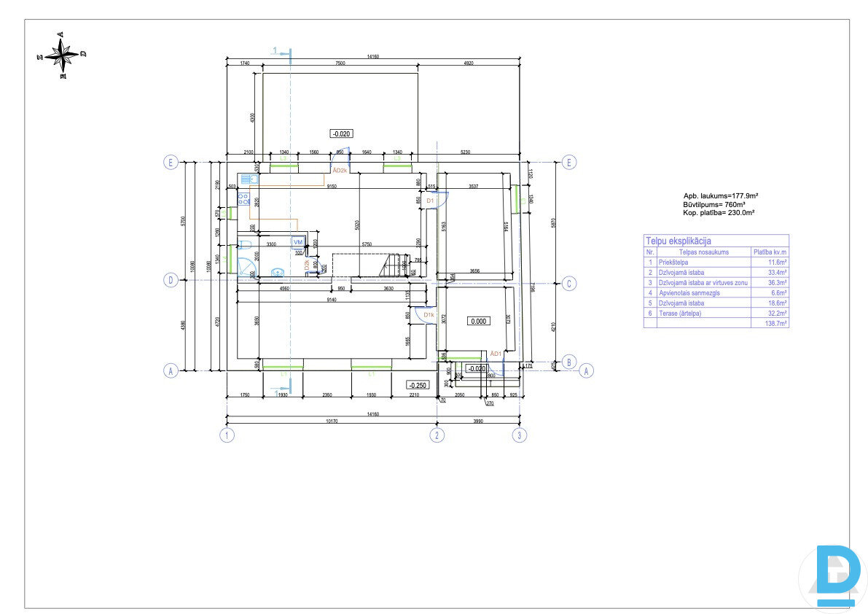Select grid axis bubble 2
The width and height of the screenshot is (868, 614).
(437, 436)
